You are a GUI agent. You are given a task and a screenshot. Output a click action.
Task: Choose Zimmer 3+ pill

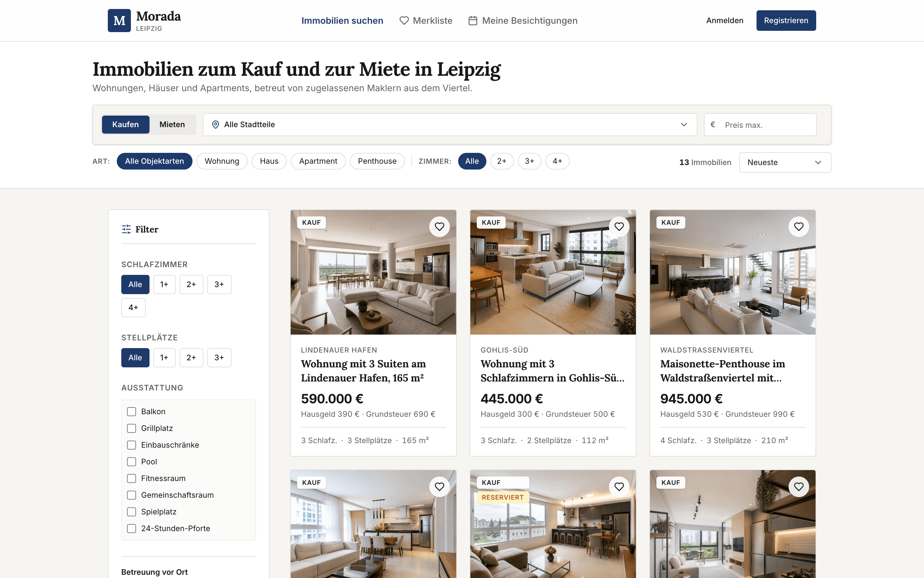click(530, 161)
